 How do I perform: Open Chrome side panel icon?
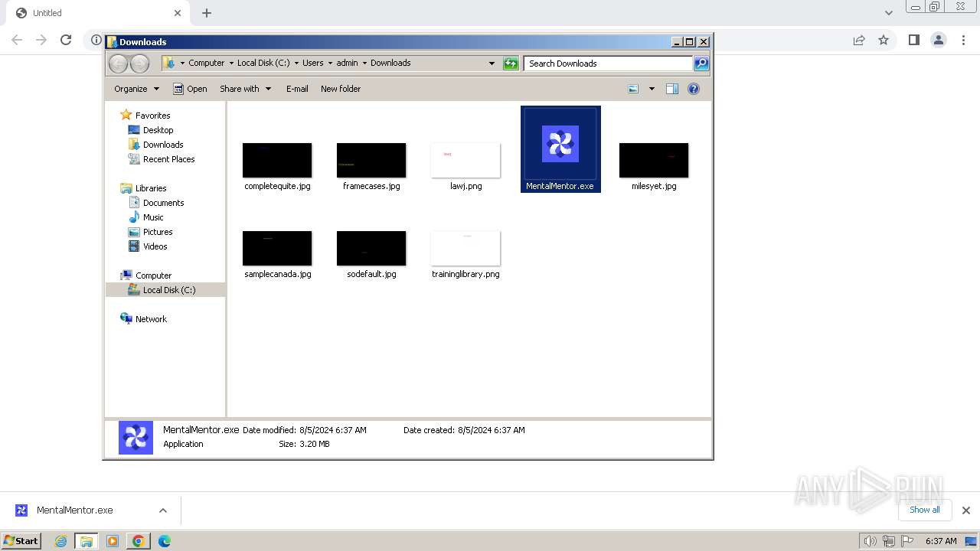(913, 40)
